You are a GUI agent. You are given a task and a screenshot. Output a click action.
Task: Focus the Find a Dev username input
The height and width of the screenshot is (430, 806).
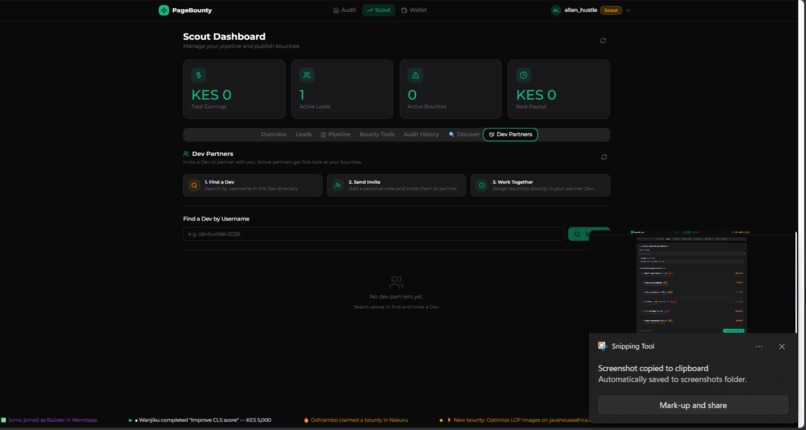coord(374,234)
